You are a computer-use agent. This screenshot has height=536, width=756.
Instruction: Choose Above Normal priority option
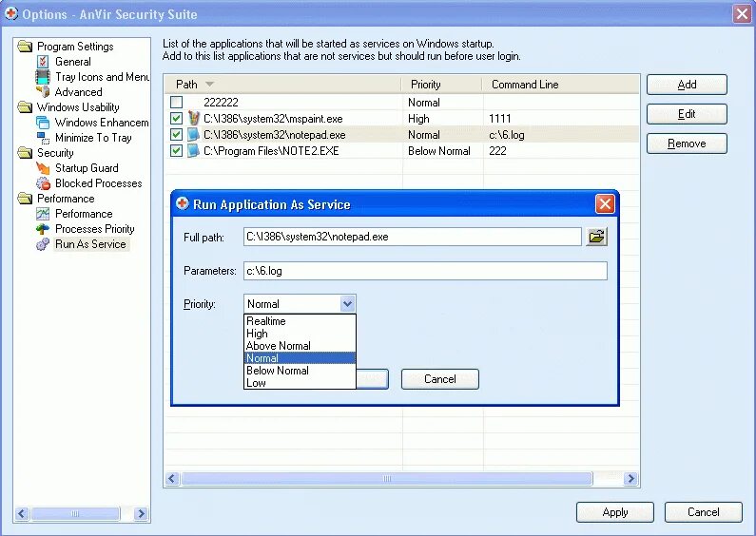point(300,346)
